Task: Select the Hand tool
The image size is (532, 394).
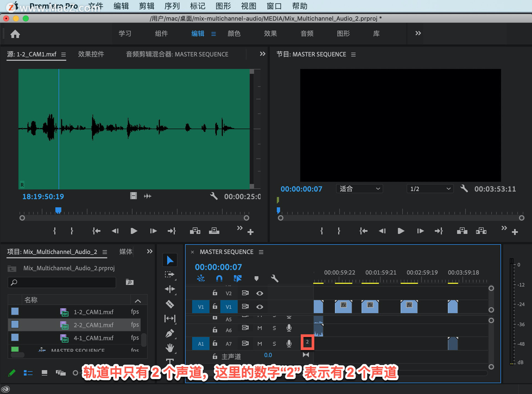Action: tap(170, 348)
